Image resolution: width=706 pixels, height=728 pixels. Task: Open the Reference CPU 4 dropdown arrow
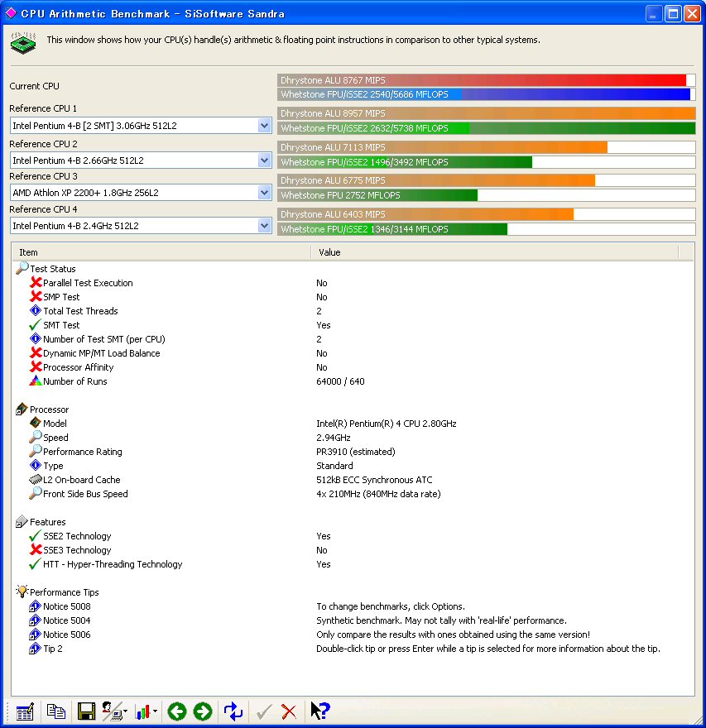pos(264,226)
